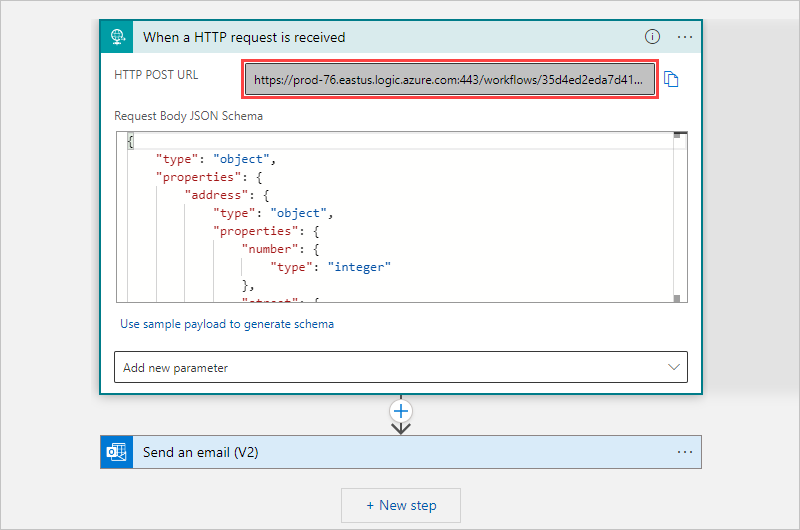This screenshot has width=800, height=530.
Task: Click the HTTP request trigger icon
Action: point(116,37)
